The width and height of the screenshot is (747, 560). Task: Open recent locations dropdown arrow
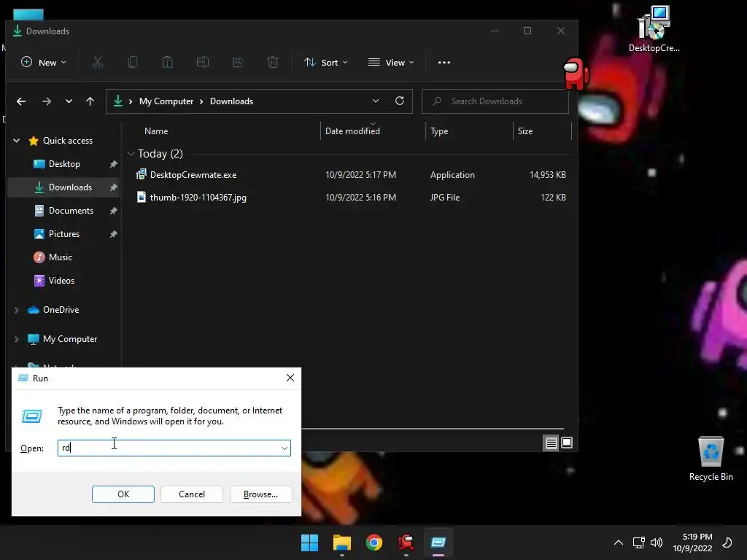[x=69, y=101]
